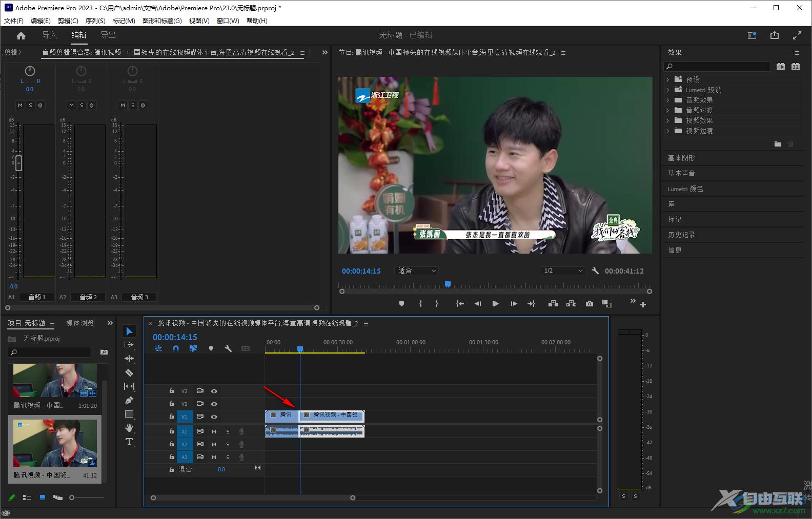The height and width of the screenshot is (519, 812).
Task: Open the button editor plus icon
Action: click(643, 304)
